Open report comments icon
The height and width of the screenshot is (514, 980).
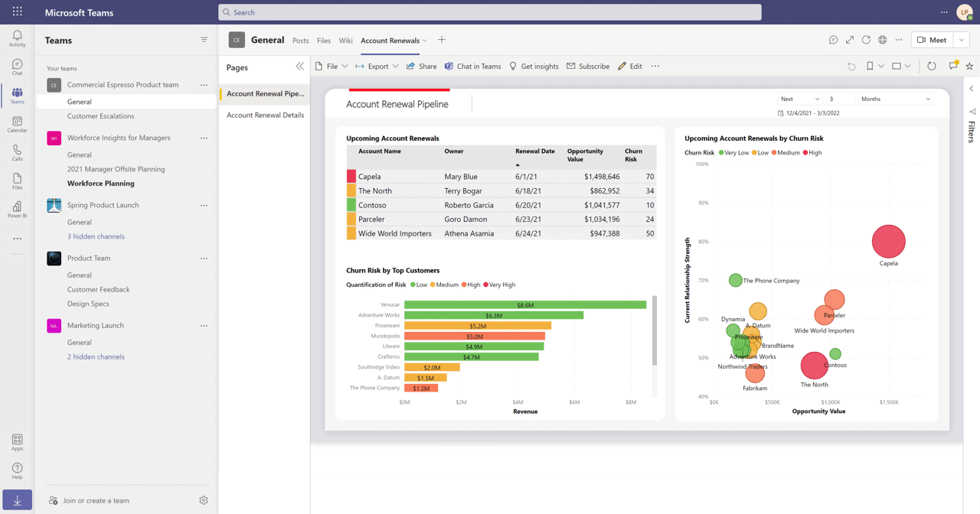pyautogui.click(x=953, y=67)
